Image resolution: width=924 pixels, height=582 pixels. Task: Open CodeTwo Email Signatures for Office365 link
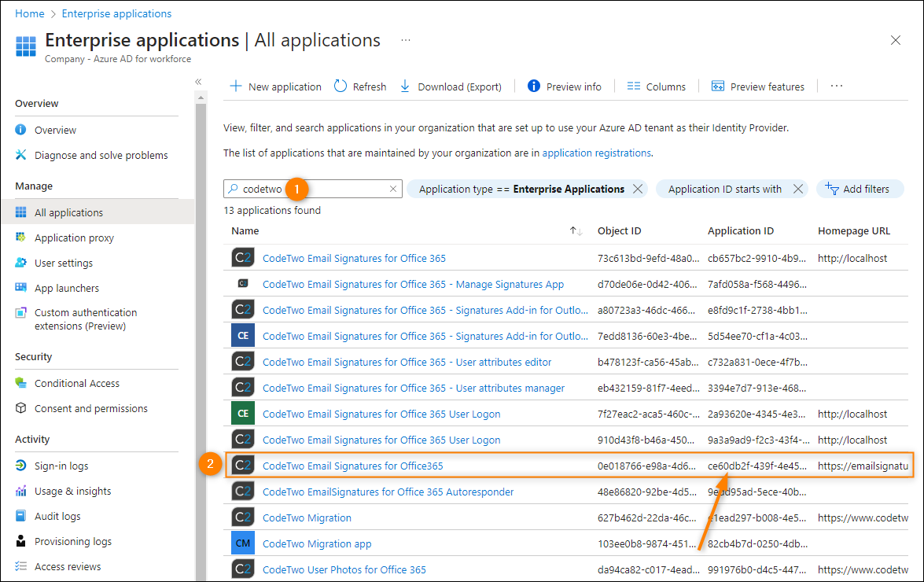(352, 466)
